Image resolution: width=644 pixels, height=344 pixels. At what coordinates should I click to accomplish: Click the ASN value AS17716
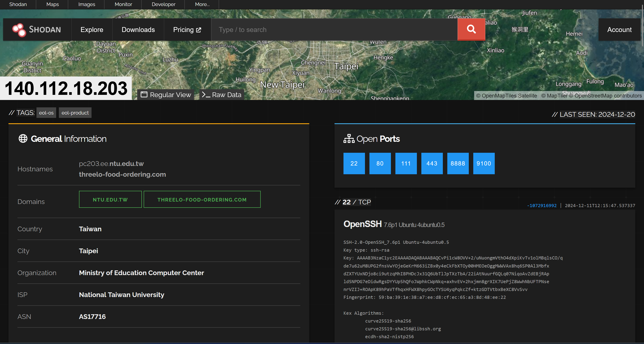[92, 316]
